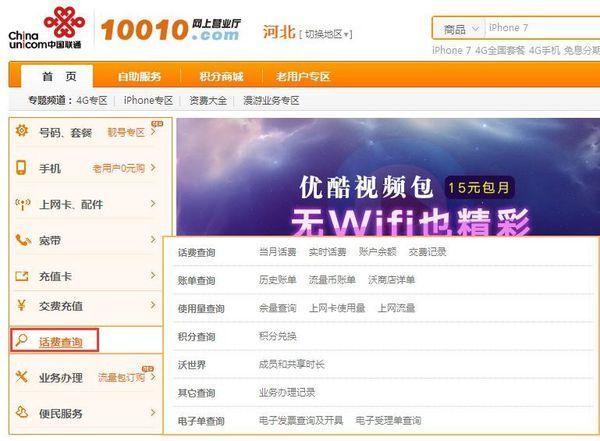Open 沃商店详单 in the flyout
Screen dimensions: 600x441
point(391,280)
